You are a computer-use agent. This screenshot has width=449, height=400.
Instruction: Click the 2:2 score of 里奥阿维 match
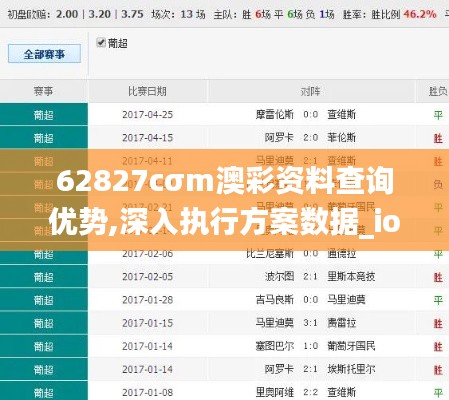[311, 392]
